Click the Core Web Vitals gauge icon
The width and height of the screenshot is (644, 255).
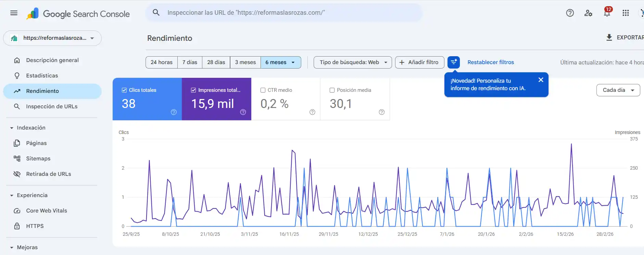click(x=17, y=211)
